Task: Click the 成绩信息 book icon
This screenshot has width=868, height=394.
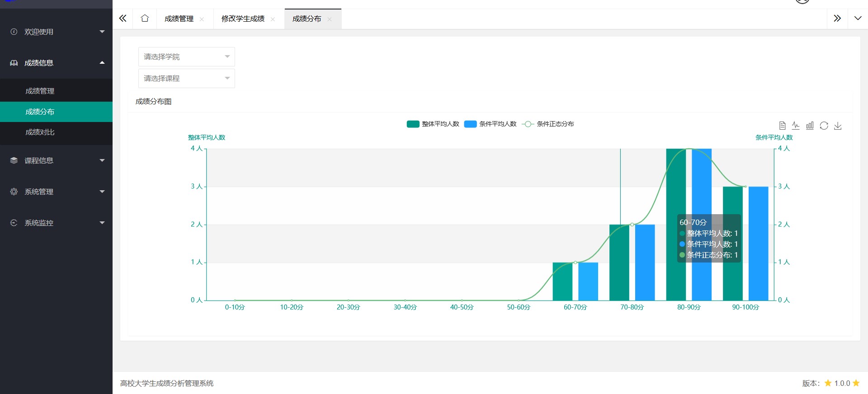Action: tap(14, 63)
